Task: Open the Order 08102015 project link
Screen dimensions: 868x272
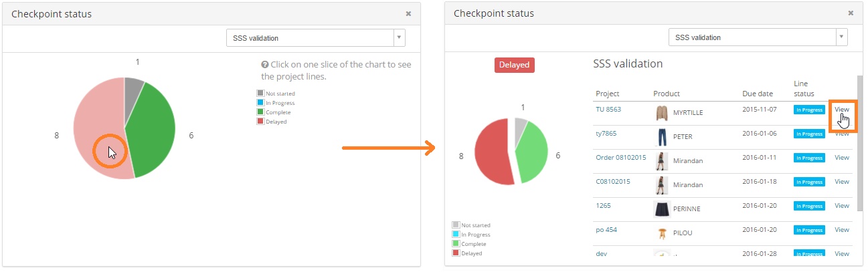Action: pos(620,158)
